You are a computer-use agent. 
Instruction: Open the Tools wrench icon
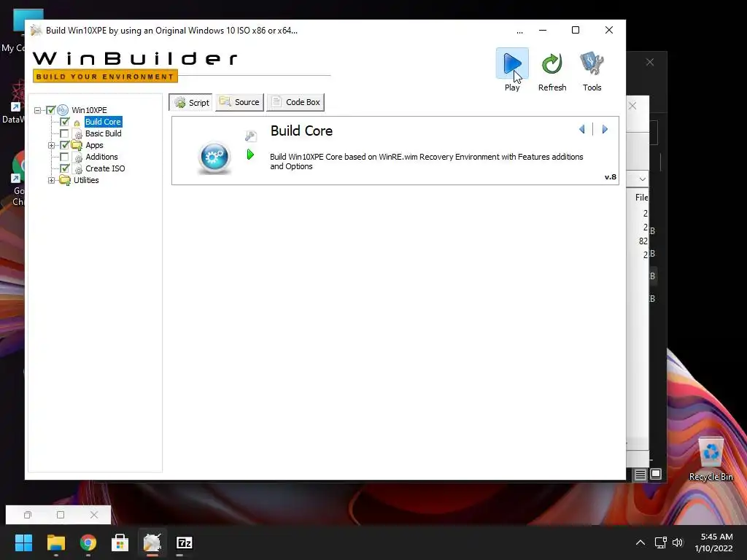[x=592, y=64]
